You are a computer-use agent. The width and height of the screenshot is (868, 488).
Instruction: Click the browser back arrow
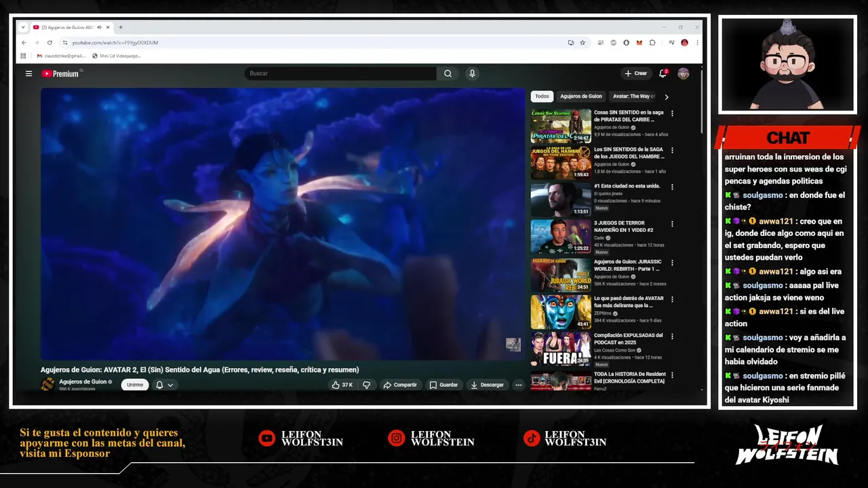24,43
